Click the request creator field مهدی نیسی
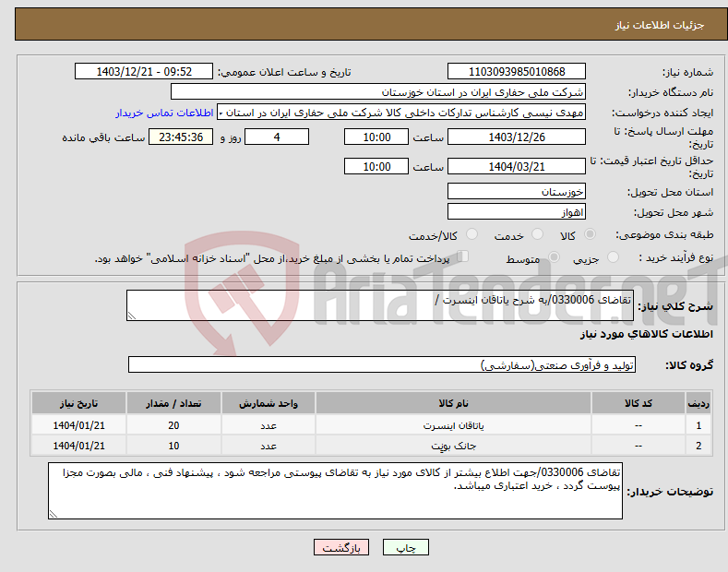The image size is (728, 572). click(401, 113)
